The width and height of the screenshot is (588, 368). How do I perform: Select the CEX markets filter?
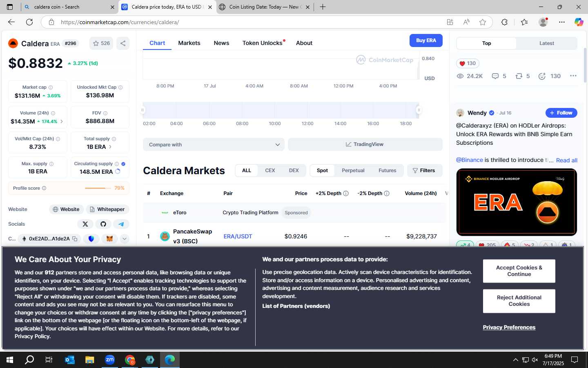pyautogui.click(x=270, y=171)
